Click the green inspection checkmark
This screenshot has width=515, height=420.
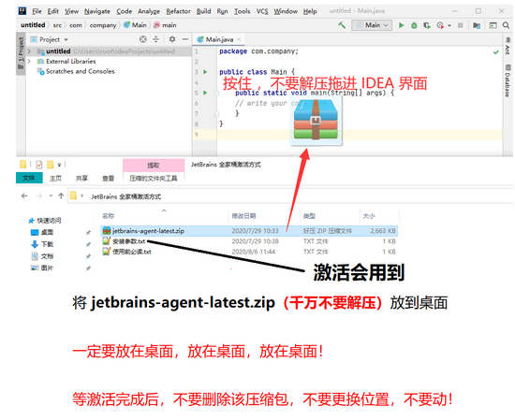coord(496,51)
